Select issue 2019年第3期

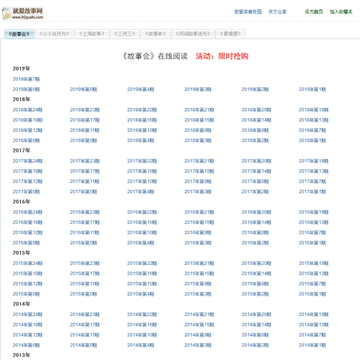(x=198, y=89)
